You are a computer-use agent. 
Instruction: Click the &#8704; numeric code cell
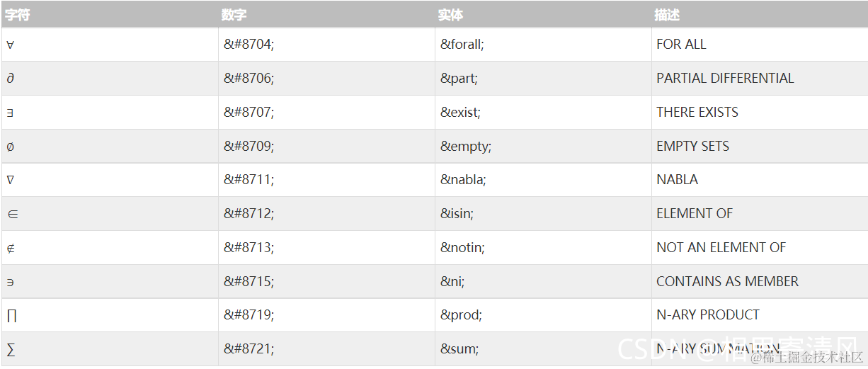click(x=249, y=45)
